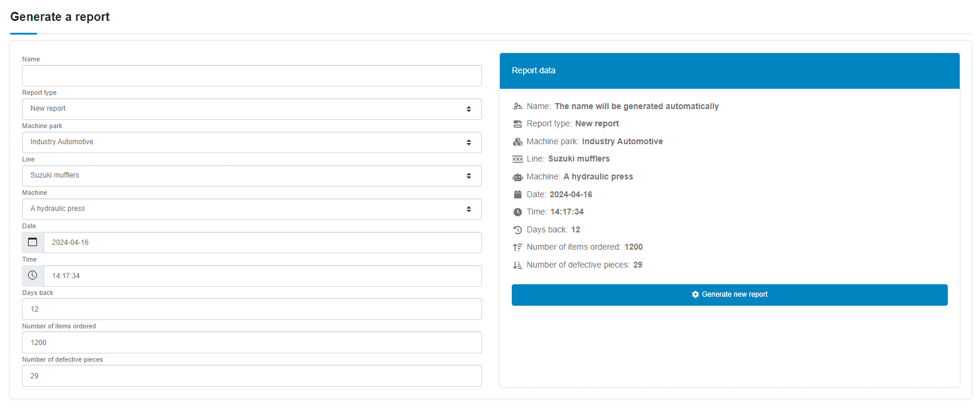Open the Report type dropdown
The height and width of the screenshot is (410, 980).
coord(252,109)
